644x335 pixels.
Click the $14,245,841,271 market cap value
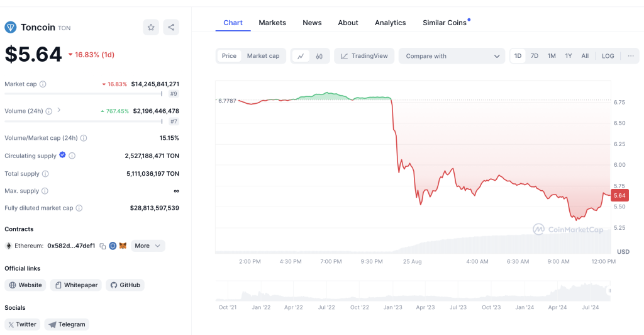tap(155, 84)
